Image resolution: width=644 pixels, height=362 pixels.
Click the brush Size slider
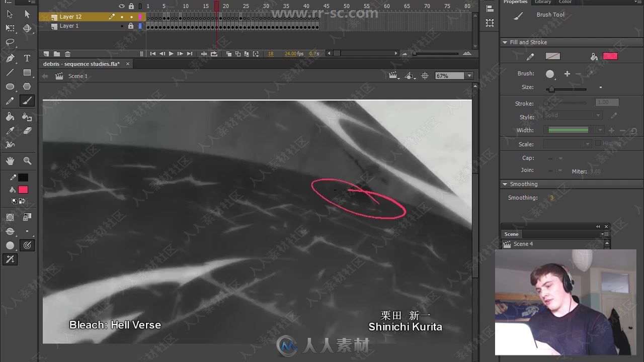click(566, 89)
